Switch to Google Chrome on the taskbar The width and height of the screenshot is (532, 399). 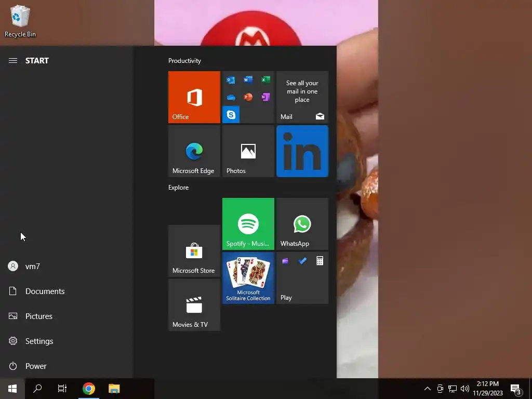89,389
